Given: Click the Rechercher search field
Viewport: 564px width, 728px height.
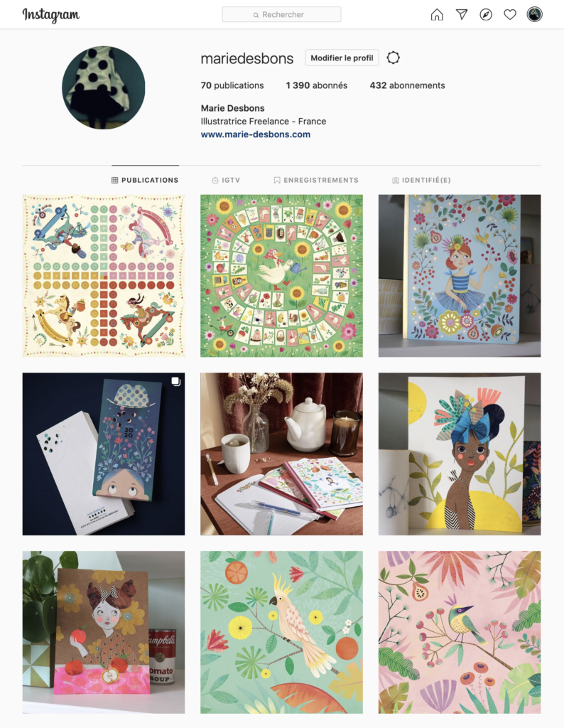Looking at the screenshot, I should [x=281, y=14].
